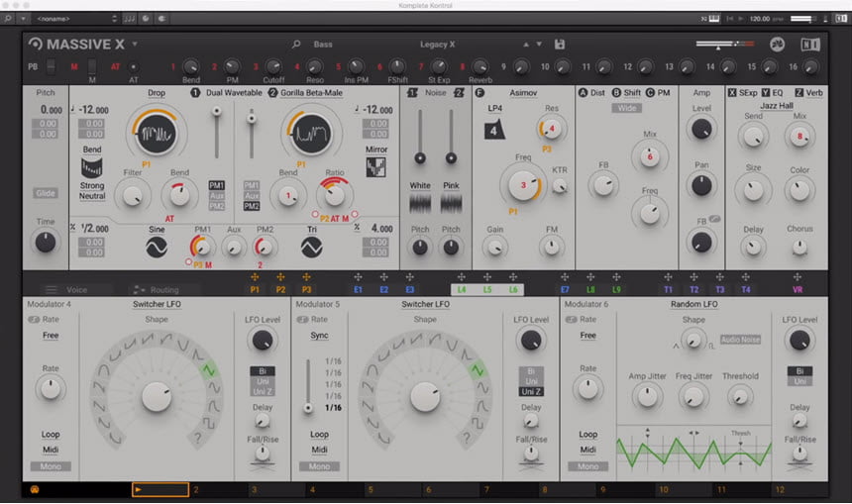Click Sync rate mode in Modulator 5
The image size is (852, 504).
point(319,335)
